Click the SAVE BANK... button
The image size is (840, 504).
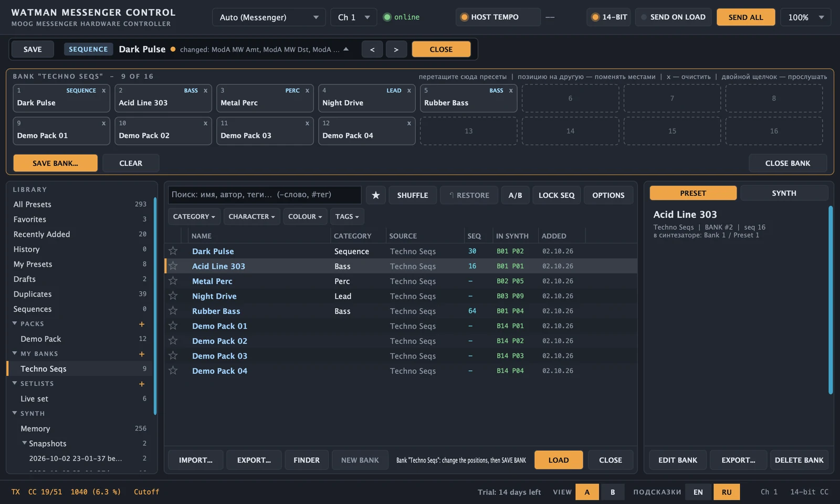click(55, 163)
